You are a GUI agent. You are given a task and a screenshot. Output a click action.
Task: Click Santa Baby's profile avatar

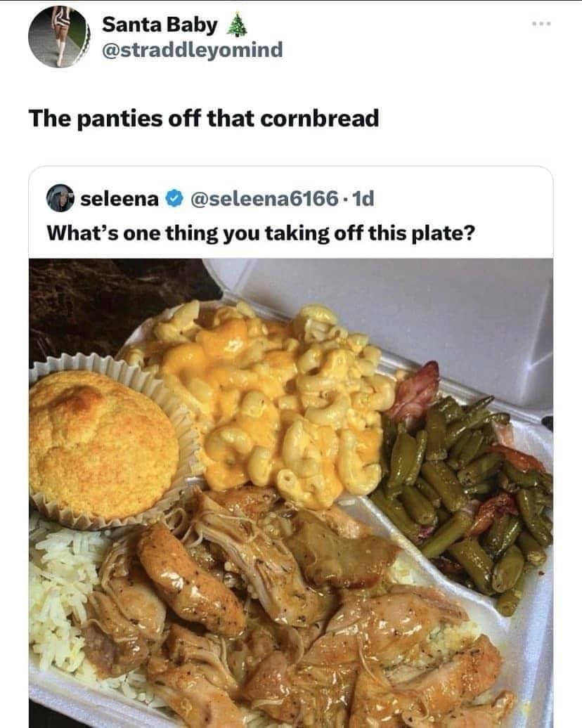pyautogui.click(x=59, y=37)
